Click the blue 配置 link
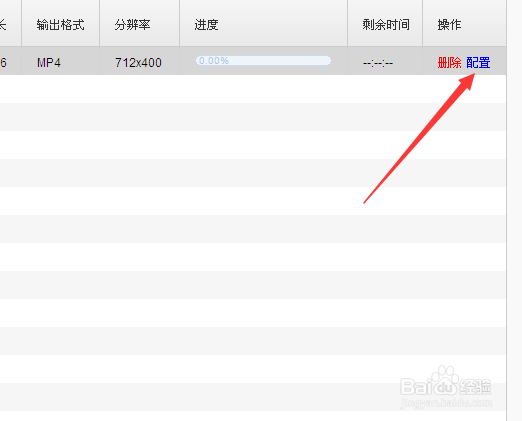This screenshot has height=421, width=522. (x=478, y=62)
